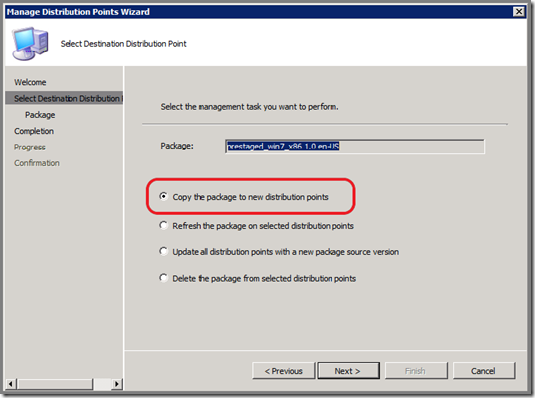535x398 pixels.
Task: Go to the Completion step
Action: [34, 131]
